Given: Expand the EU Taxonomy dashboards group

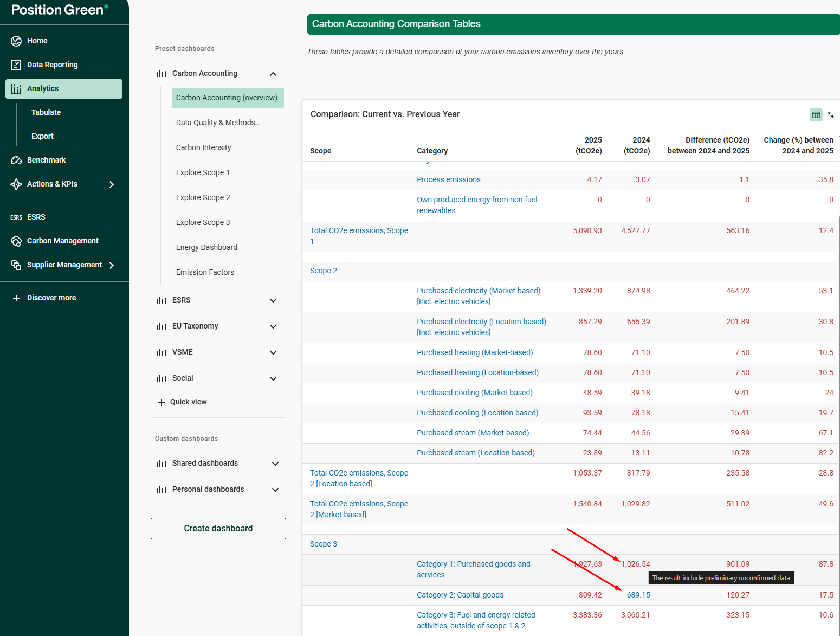Looking at the screenshot, I should click(273, 326).
